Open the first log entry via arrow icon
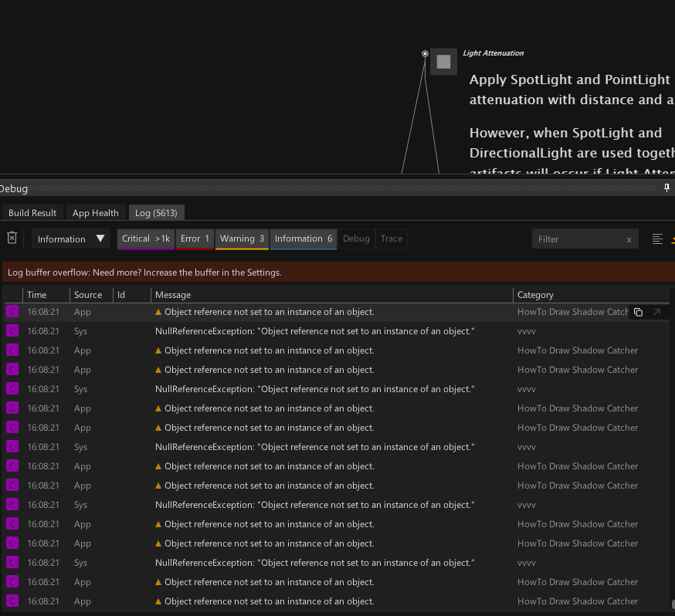The height and width of the screenshot is (616, 675). (x=656, y=312)
